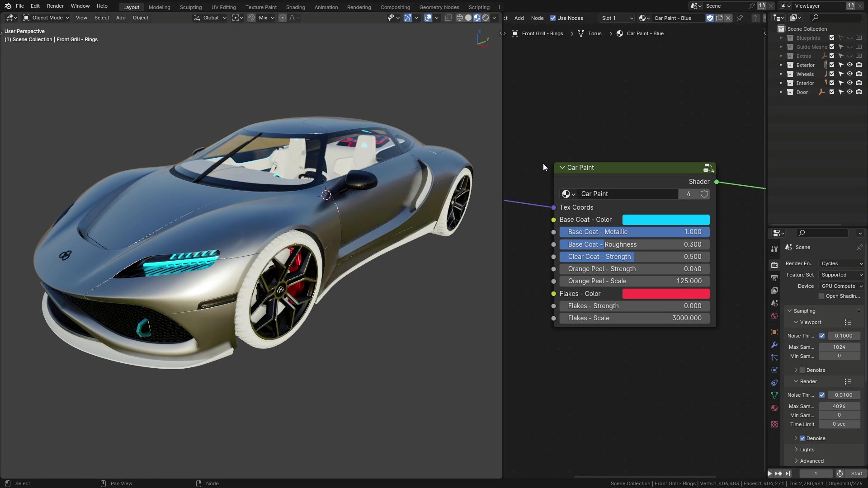Toggle the Use Nodes checkbox
868x488 pixels.
[x=552, y=18]
